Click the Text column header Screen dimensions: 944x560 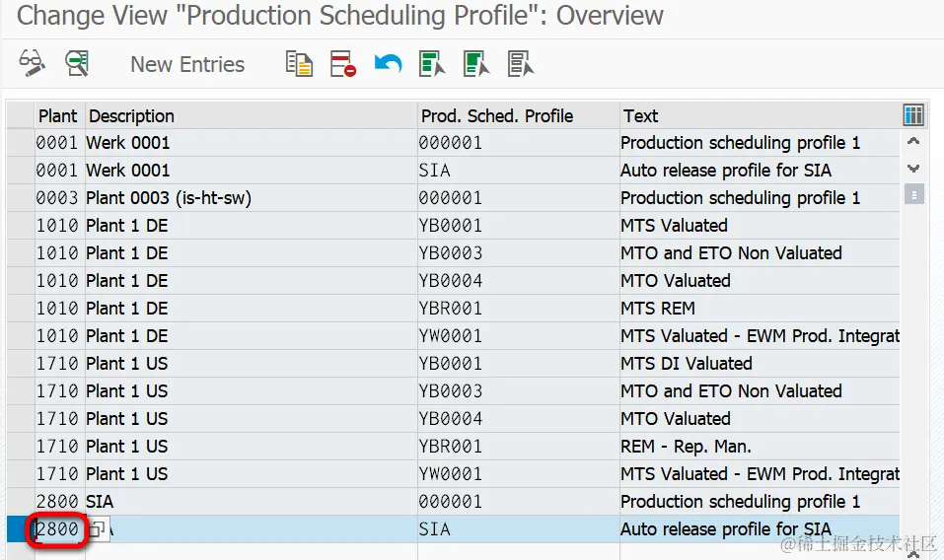click(x=641, y=115)
